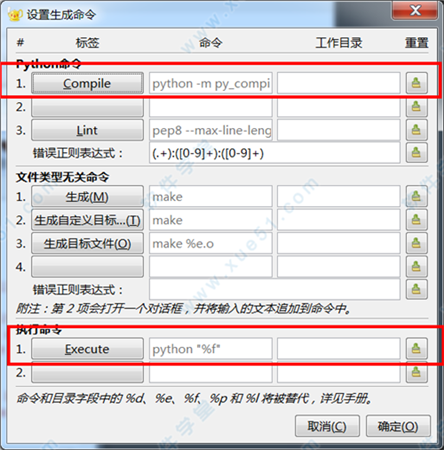Reset the Python error regex field

[x=416, y=153]
